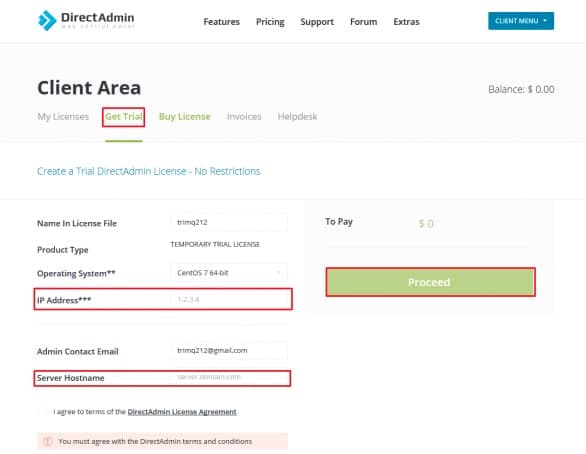
Task: Click the warning icon in error message
Action: pyautogui.click(x=47, y=441)
